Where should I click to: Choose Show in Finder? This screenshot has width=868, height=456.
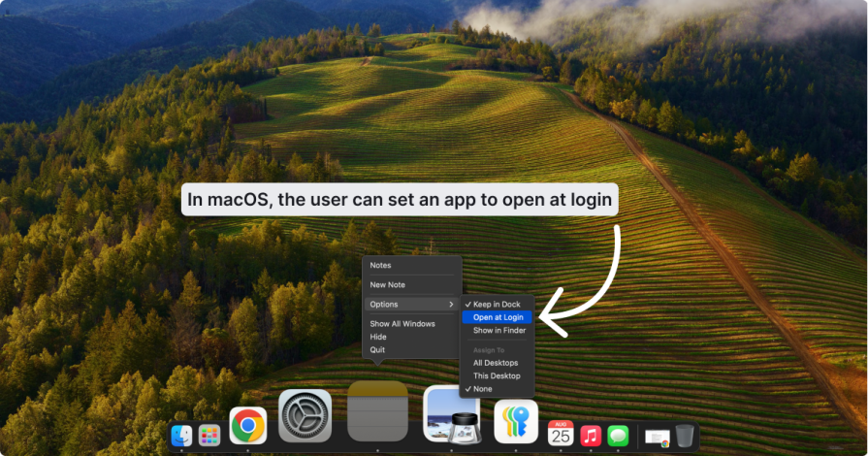[498, 331]
